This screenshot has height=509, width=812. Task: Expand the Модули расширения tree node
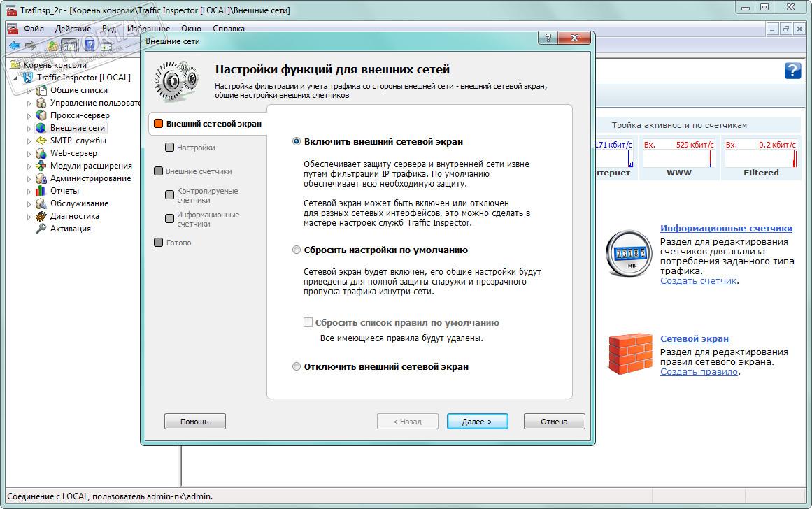point(29,166)
